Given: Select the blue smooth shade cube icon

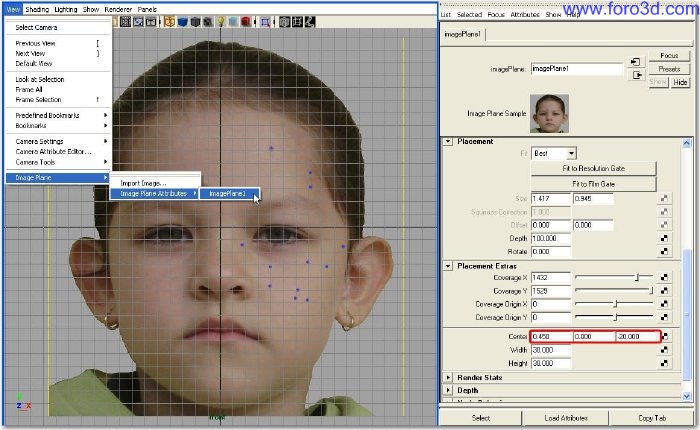Looking at the screenshot, I should 183,21.
